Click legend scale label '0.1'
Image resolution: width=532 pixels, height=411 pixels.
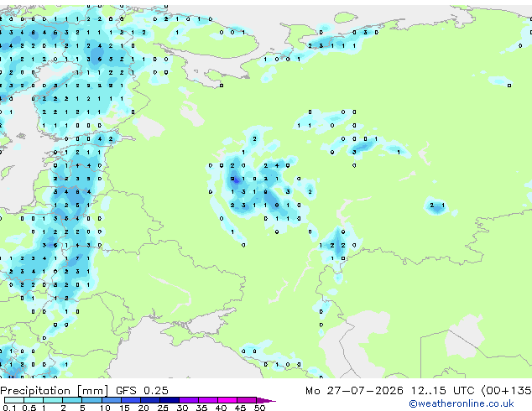[x=9, y=408]
